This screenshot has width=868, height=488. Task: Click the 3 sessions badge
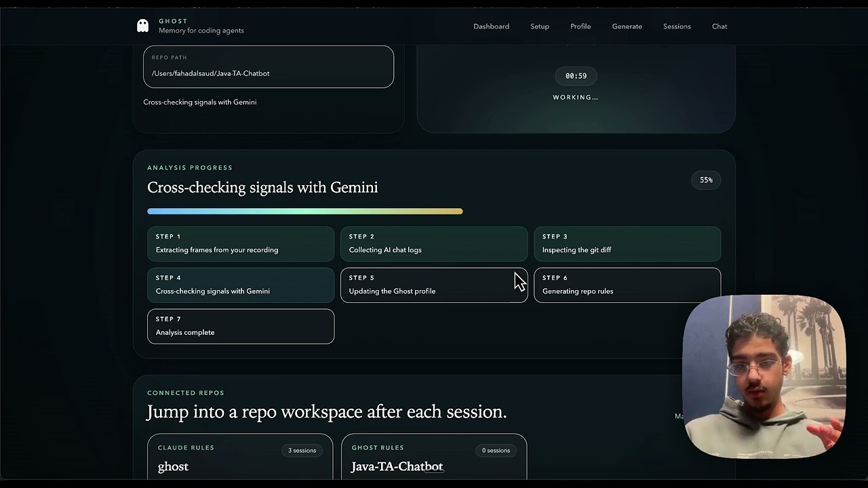[x=302, y=451]
